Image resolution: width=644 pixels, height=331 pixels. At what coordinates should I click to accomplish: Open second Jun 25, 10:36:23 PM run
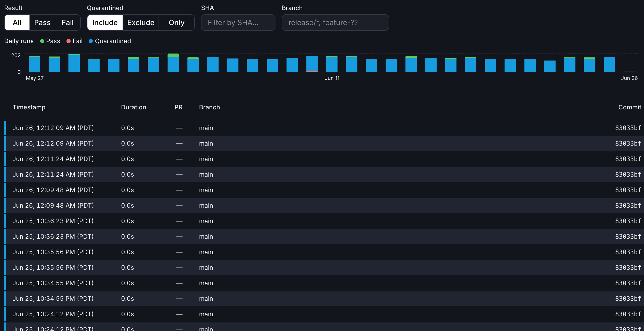tap(324, 237)
